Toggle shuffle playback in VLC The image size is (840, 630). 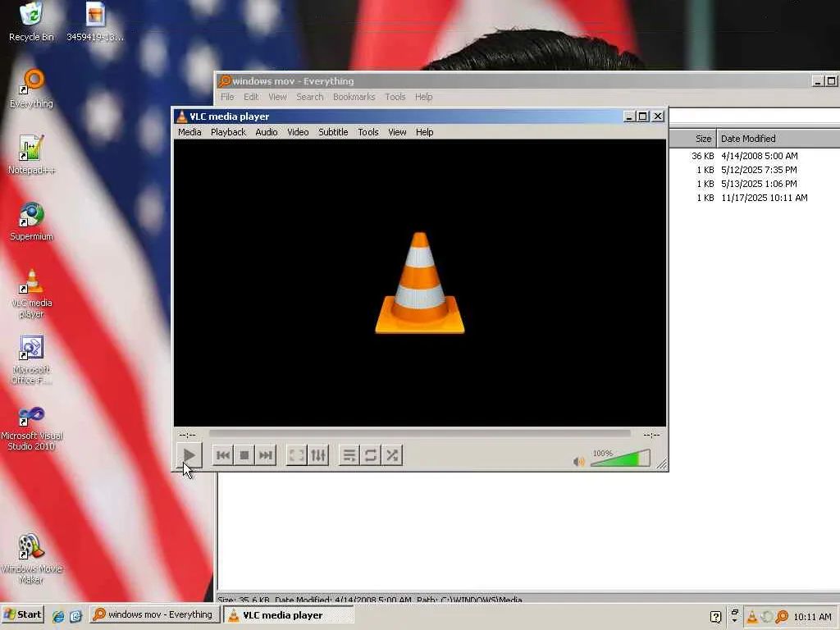[392, 455]
